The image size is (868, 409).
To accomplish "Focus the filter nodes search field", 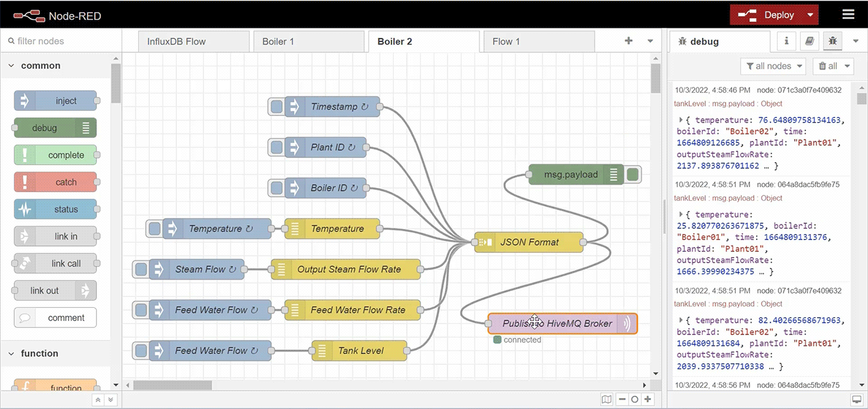I will [61, 41].
